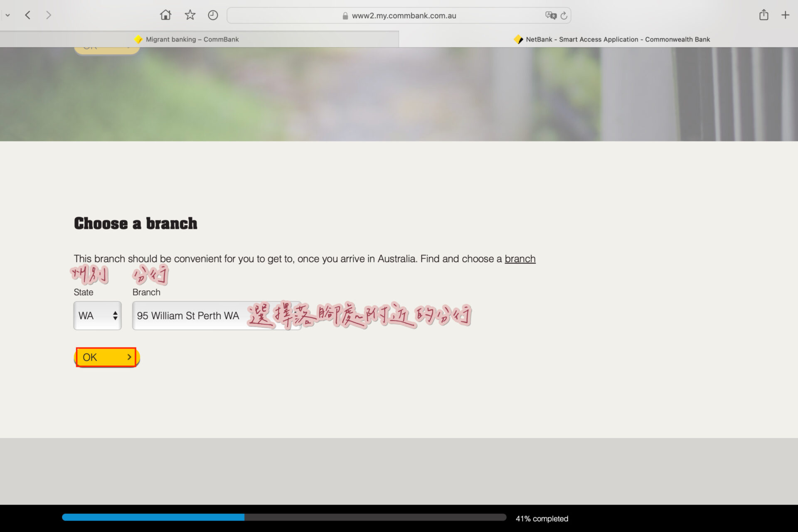Click the padlock icon beside the URL
The width and height of the screenshot is (798, 532).
[x=345, y=16]
